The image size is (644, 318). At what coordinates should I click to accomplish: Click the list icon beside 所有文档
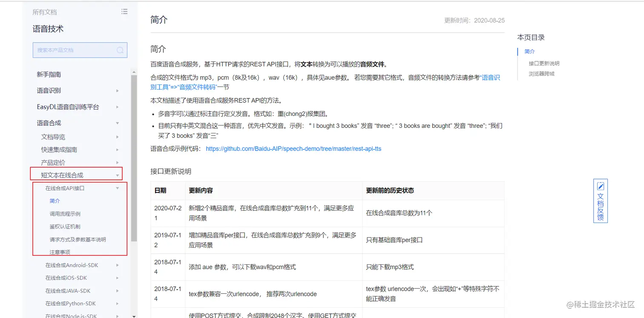(x=124, y=12)
